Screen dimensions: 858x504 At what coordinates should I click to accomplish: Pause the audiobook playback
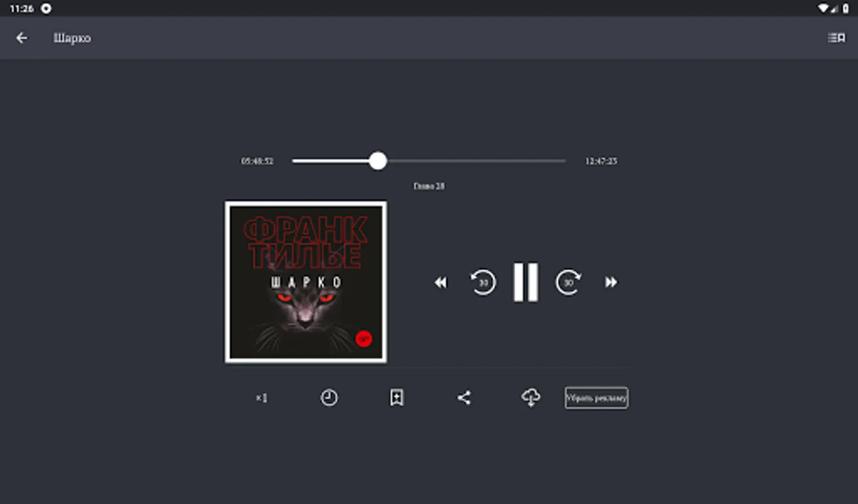click(x=526, y=282)
